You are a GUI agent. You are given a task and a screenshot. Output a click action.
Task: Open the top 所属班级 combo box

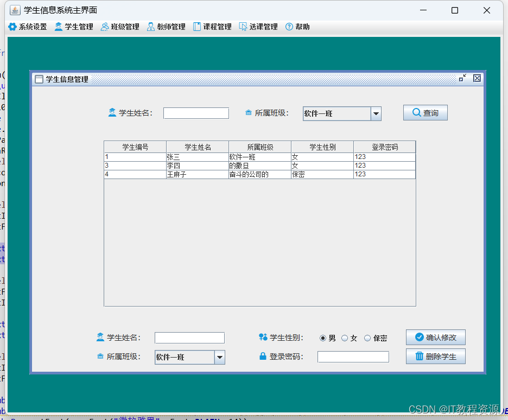pyautogui.click(x=342, y=113)
